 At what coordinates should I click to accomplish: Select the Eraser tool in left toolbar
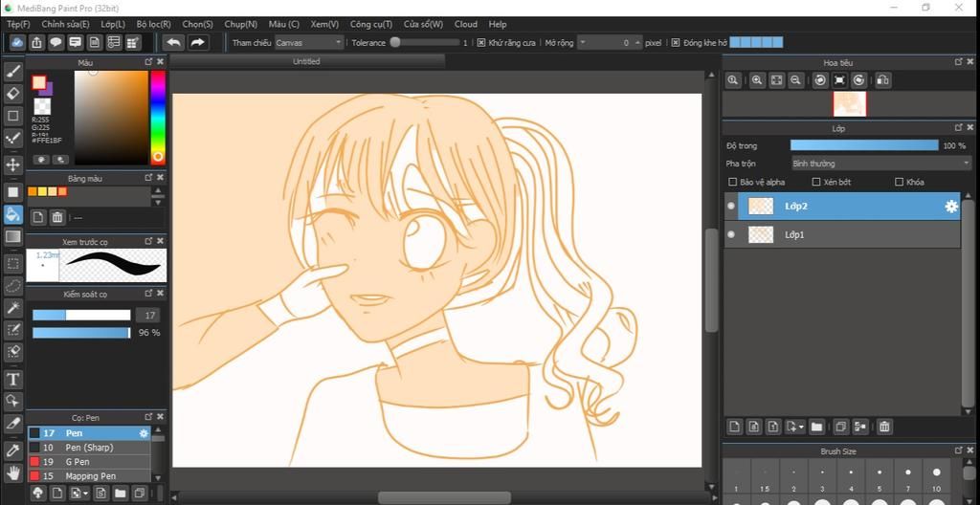coord(12,93)
